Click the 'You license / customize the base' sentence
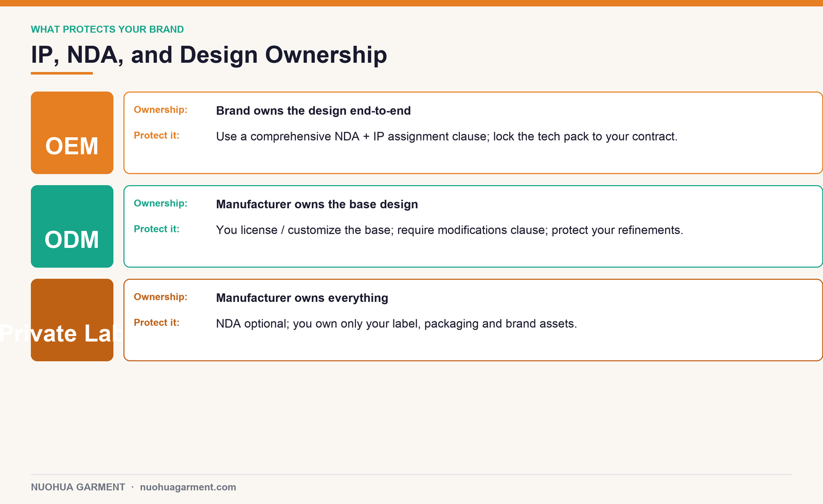Image resolution: width=823 pixels, height=504 pixels. tap(450, 230)
